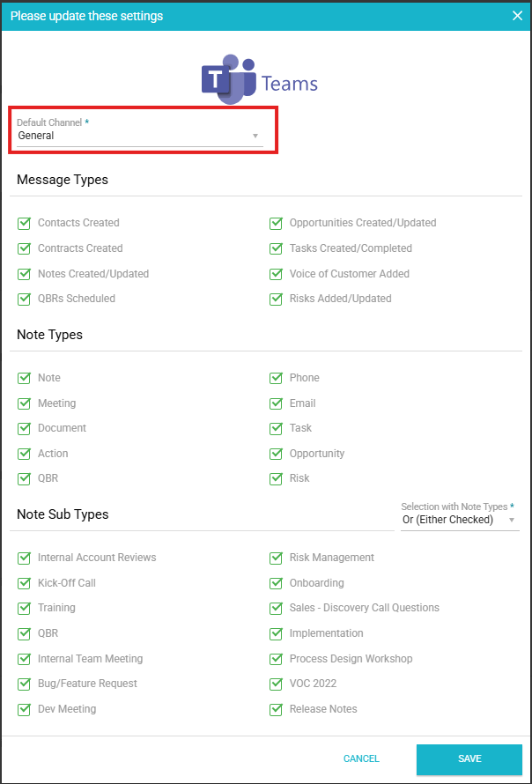The image size is (532, 784).
Task: Uncheck the QBRs Scheduled checkbox
Action: [25, 300]
